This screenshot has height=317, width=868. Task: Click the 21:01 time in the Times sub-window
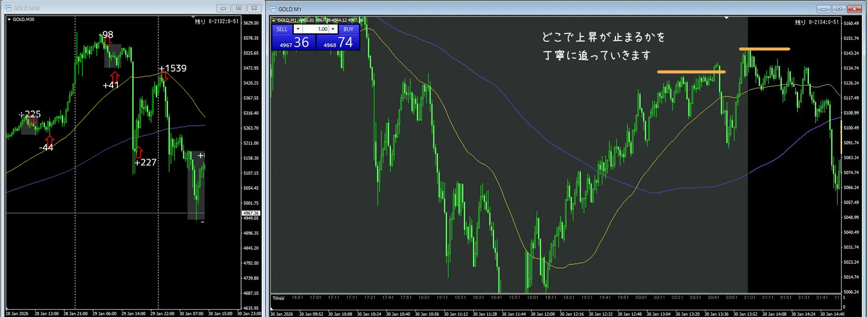[x=749, y=297]
